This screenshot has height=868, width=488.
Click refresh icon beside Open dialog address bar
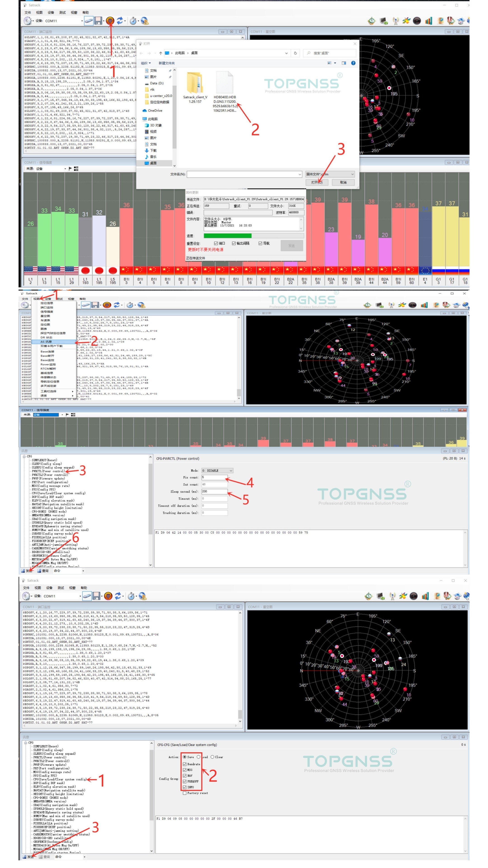(295, 53)
